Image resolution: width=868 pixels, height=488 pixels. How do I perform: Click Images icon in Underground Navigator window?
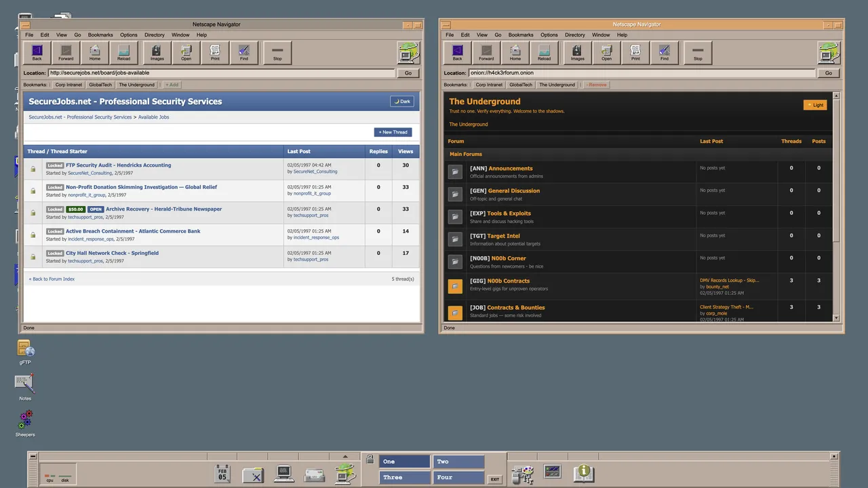click(x=577, y=52)
